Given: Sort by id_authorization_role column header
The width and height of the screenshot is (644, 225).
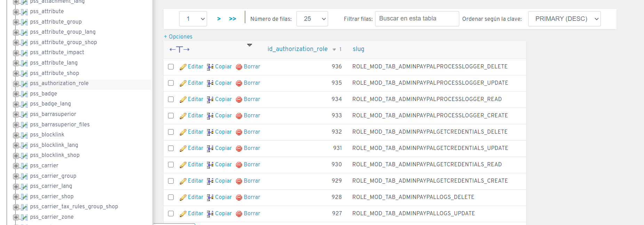Looking at the screenshot, I should [x=297, y=49].
